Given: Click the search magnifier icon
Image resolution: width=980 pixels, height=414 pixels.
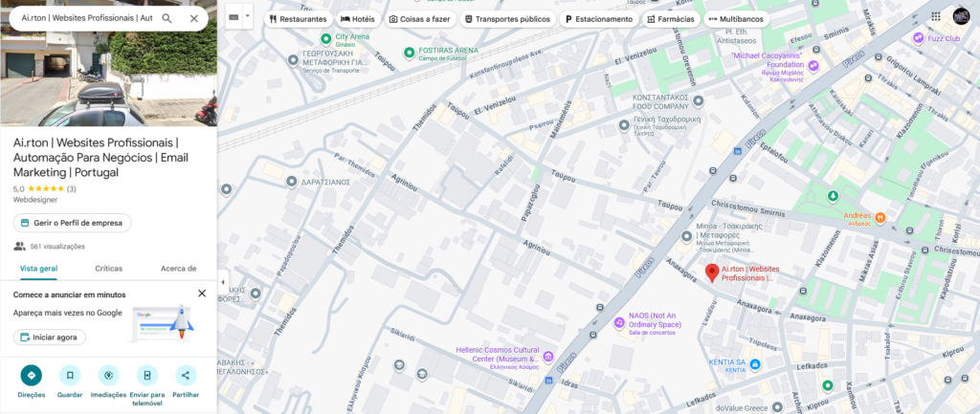Looking at the screenshot, I should pos(167,18).
